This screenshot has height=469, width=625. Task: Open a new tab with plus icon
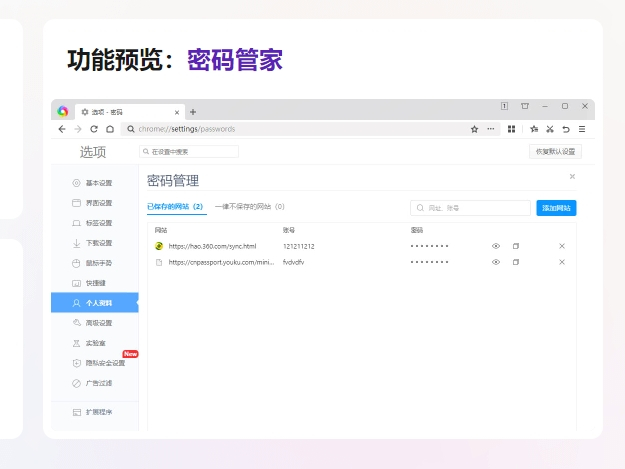click(193, 112)
